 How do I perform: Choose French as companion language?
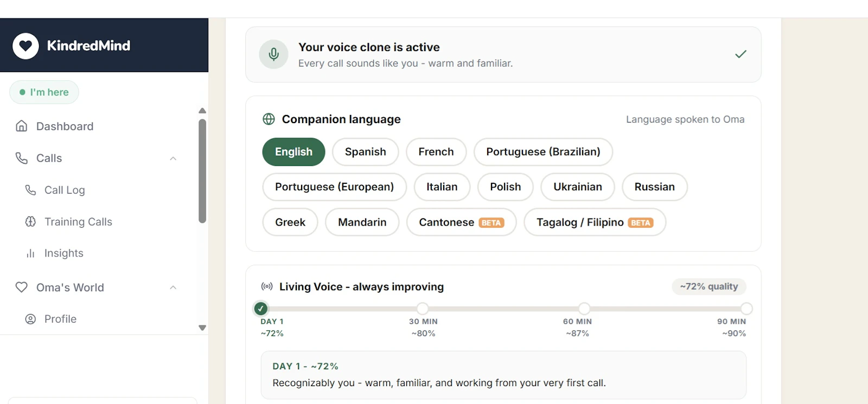pos(436,152)
